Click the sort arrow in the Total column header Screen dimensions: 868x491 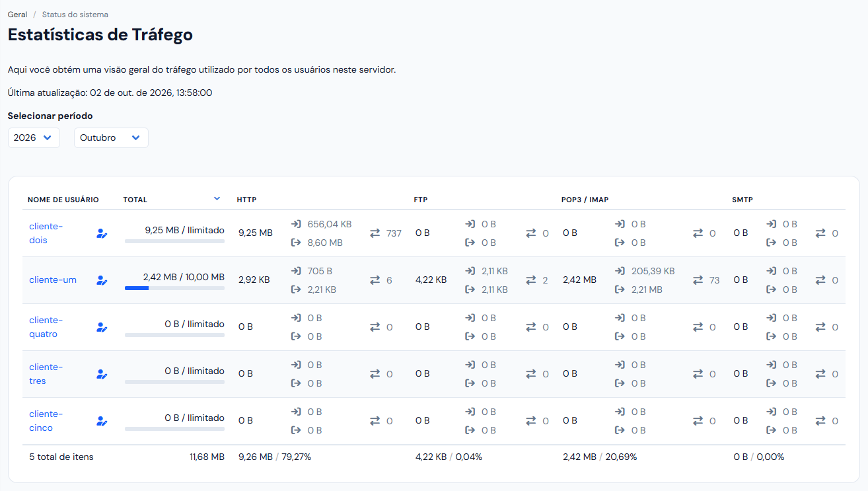coord(217,198)
